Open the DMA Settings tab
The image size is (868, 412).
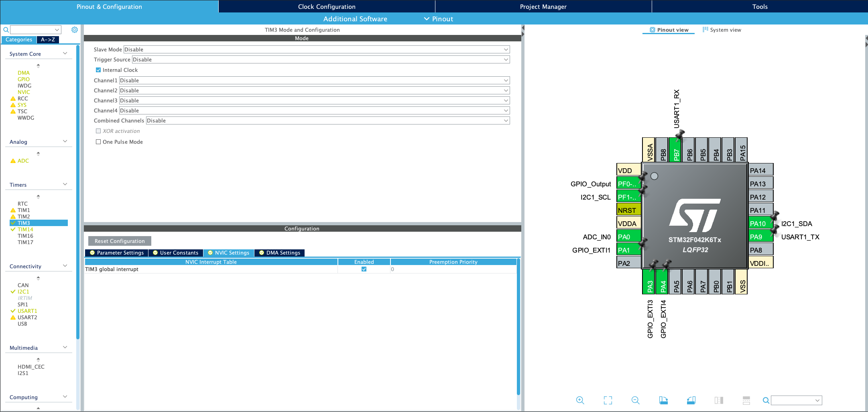click(280, 253)
